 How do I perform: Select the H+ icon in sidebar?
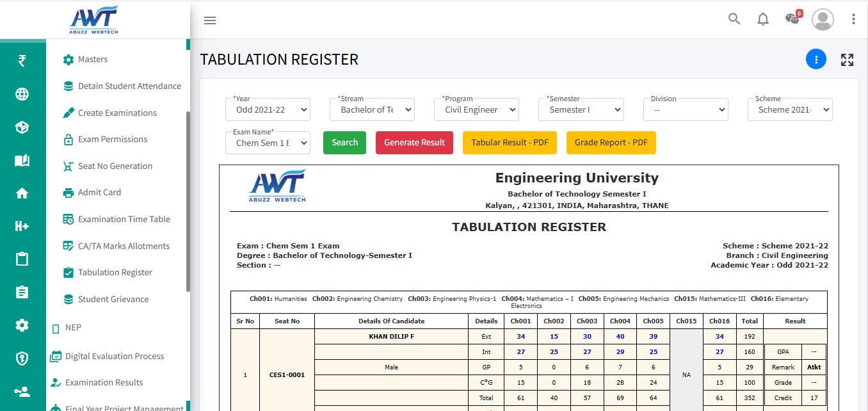click(22, 225)
